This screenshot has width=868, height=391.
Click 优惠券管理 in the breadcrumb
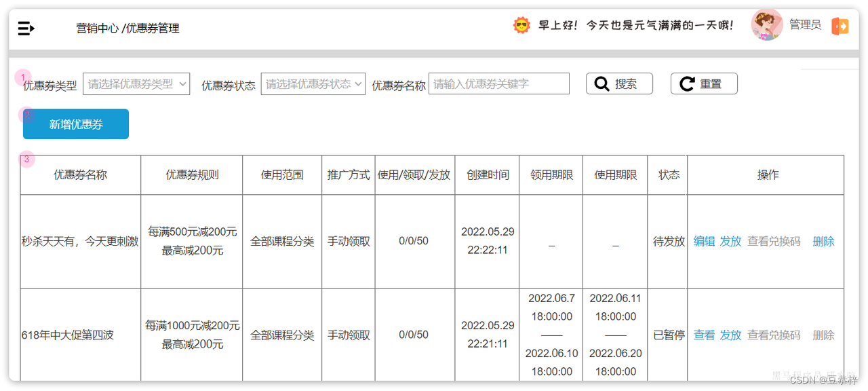tap(153, 29)
